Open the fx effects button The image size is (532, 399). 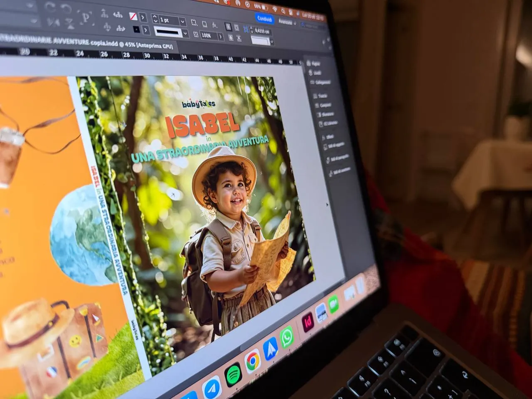coord(215,25)
